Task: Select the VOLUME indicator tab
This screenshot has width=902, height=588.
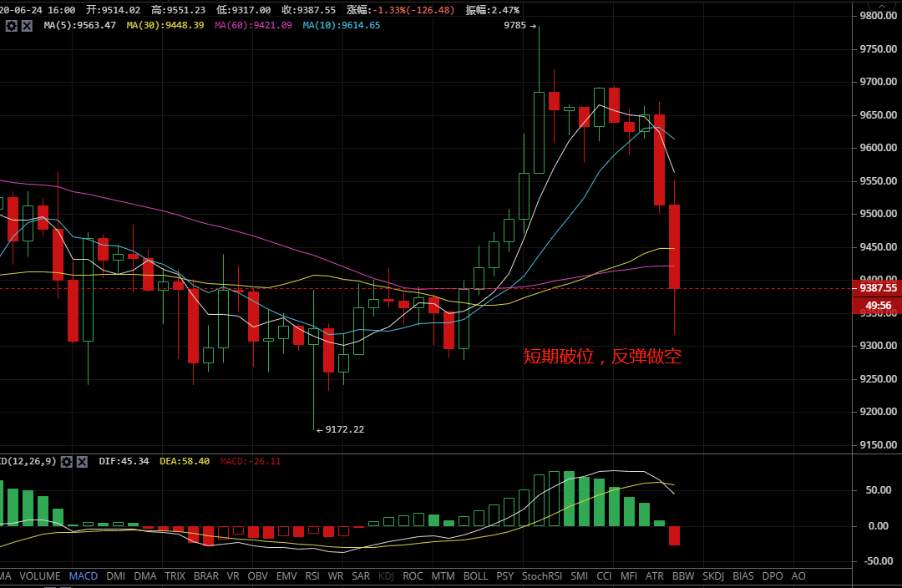Action: tap(40, 576)
